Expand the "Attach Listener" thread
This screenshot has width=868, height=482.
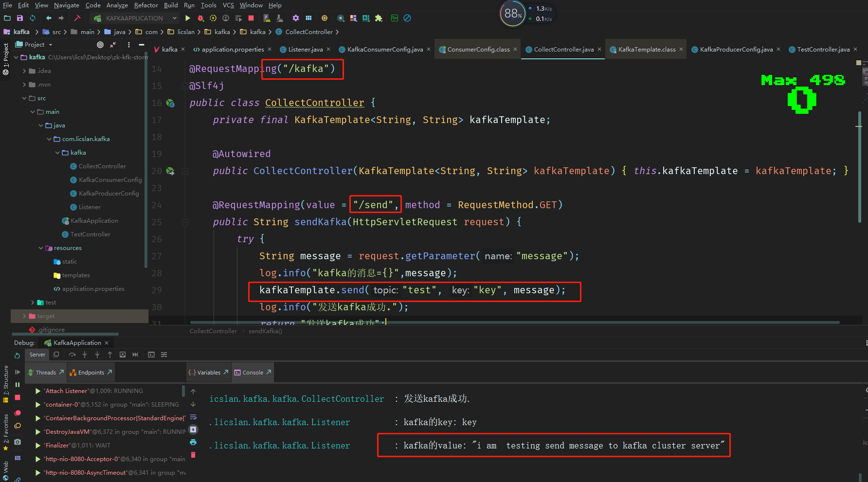pyautogui.click(x=37, y=391)
